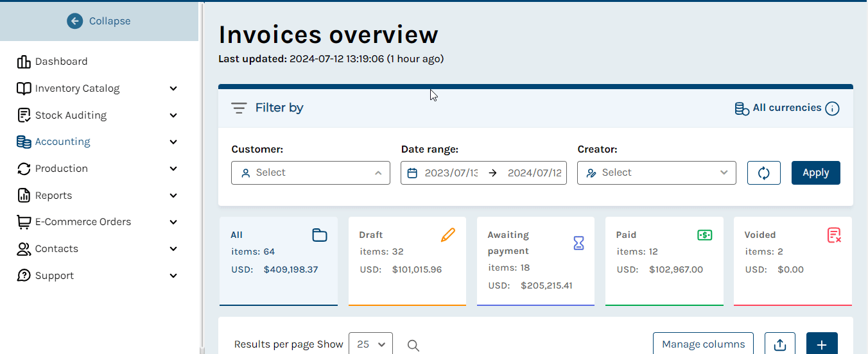Click the Filter by lines icon

tap(239, 108)
